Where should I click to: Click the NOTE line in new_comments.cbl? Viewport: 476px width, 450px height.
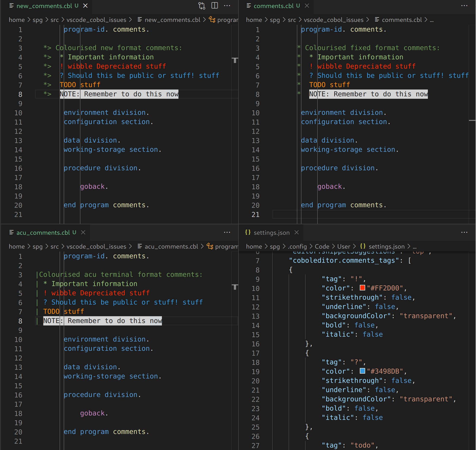pyautogui.click(x=119, y=94)
